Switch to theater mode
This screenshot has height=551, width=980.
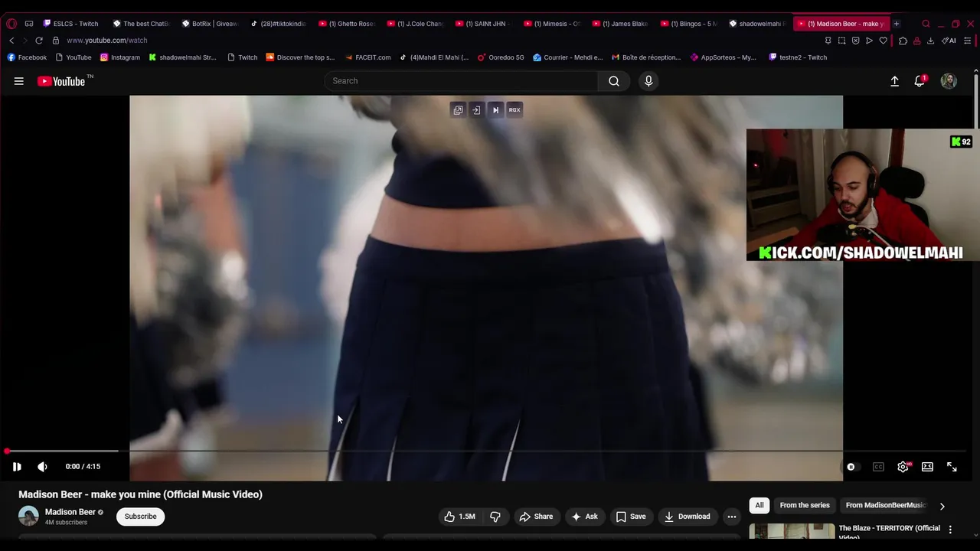[927, 467]
